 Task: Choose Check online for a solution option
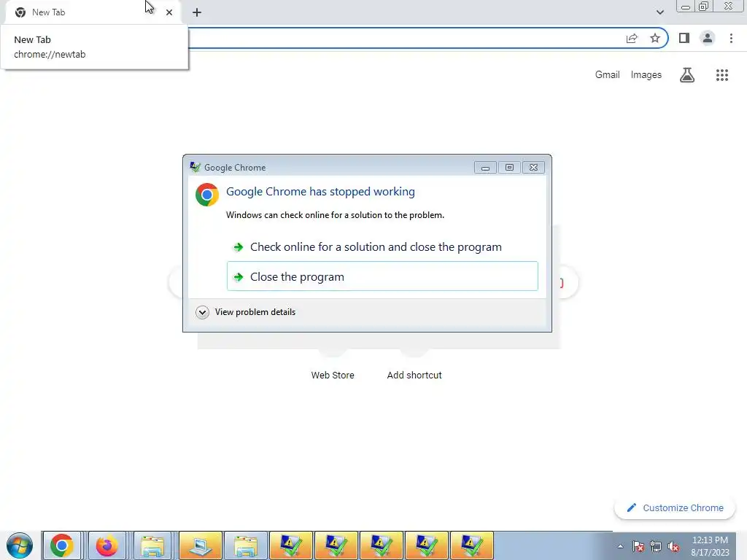pyautogui.click(x=382, y=246)
